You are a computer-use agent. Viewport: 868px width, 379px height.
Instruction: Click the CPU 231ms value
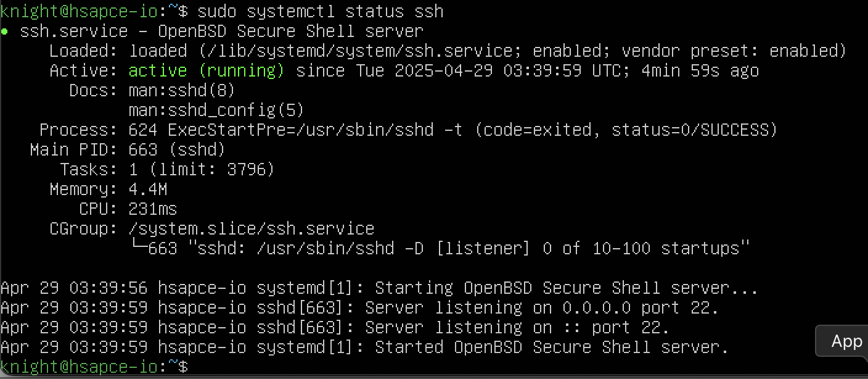tap(152, 209)
